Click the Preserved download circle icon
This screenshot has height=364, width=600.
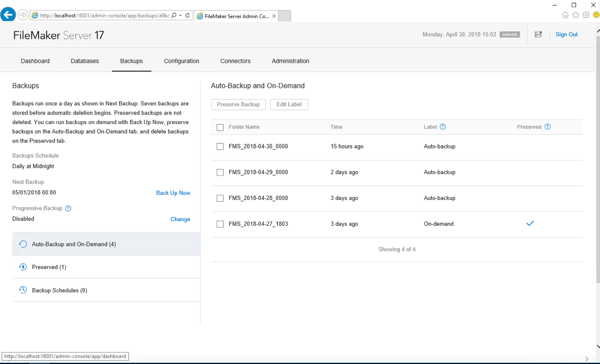(x=23, y=267)
